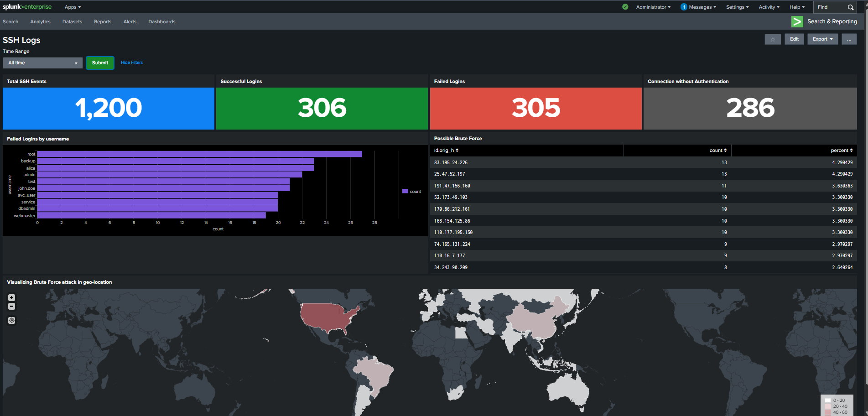The height and width of the screenshot is (416, 868).
Task: Open the All time range dropdown
Action: (x=42, y=63)
